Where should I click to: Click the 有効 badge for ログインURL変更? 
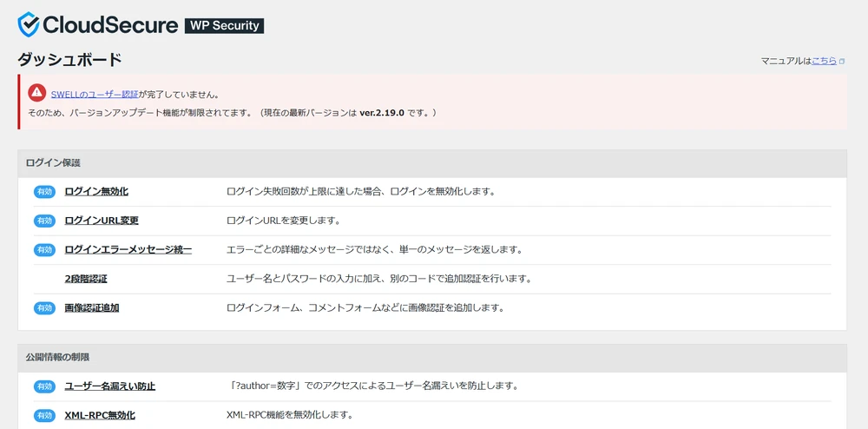[x=45, y=221]
